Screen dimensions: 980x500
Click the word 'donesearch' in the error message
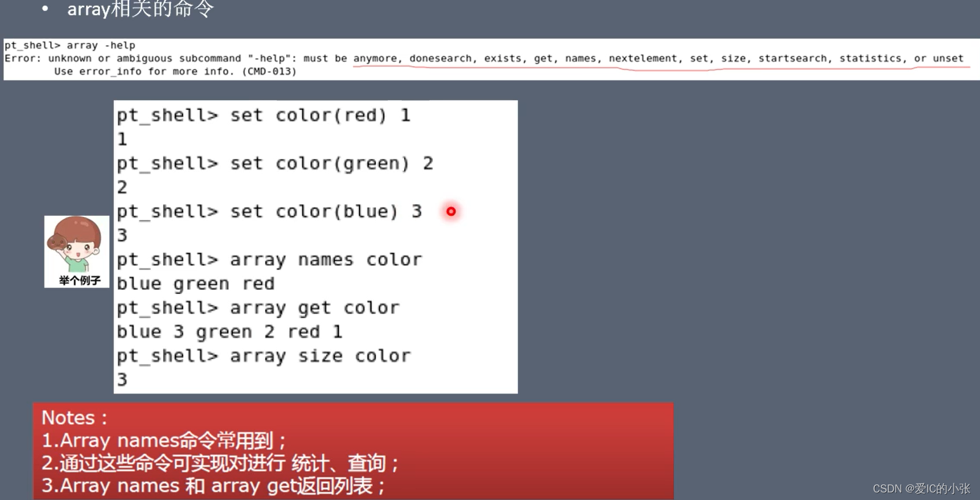pos(441,58)
